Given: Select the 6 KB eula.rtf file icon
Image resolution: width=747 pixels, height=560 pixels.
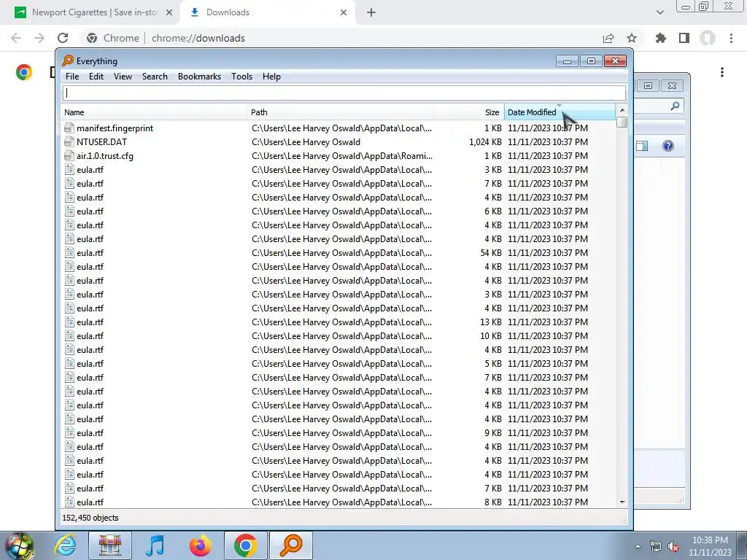Looking at the screenshot, I should [x=69, y=211].
